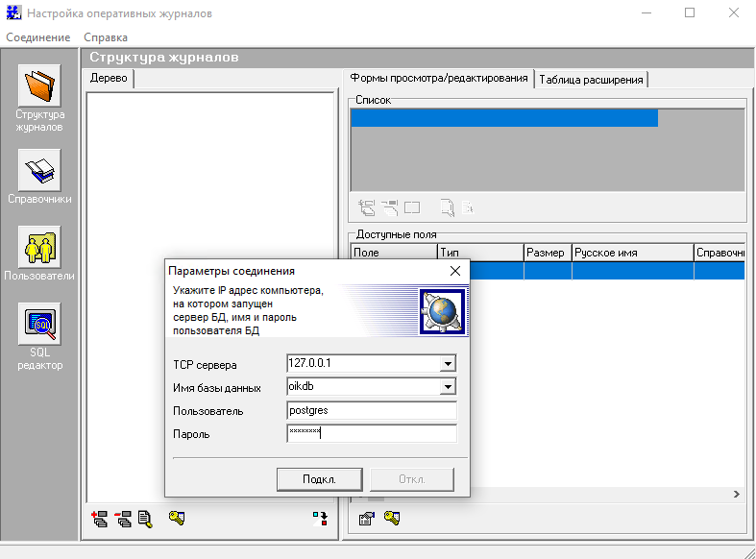Open the Соединение menu
Screen dimensions: 756x559
point(37,37)
